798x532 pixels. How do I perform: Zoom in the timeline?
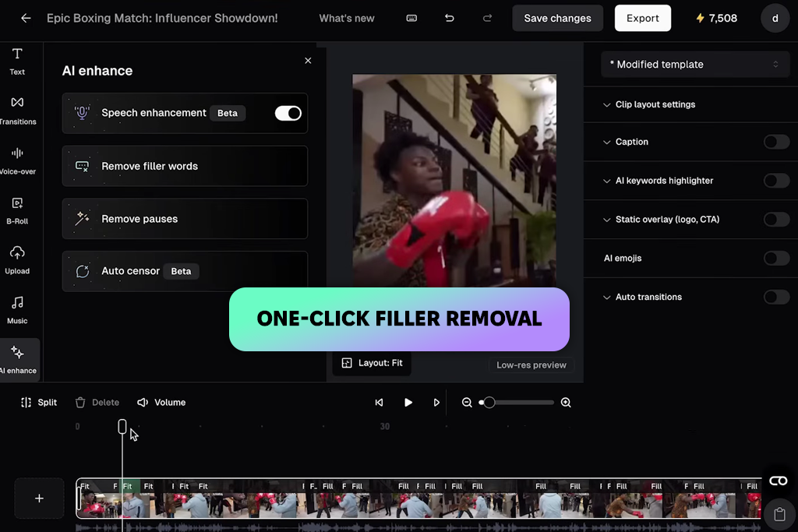click(x=566, y=402)
